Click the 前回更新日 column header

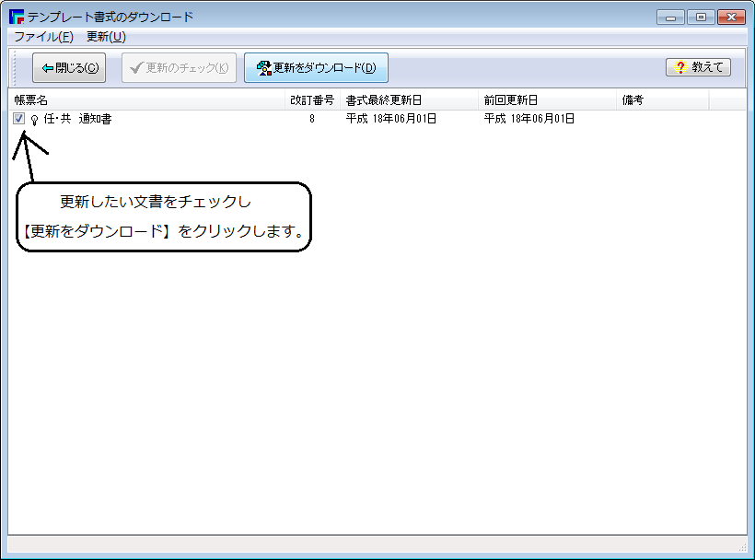(547, 99)
